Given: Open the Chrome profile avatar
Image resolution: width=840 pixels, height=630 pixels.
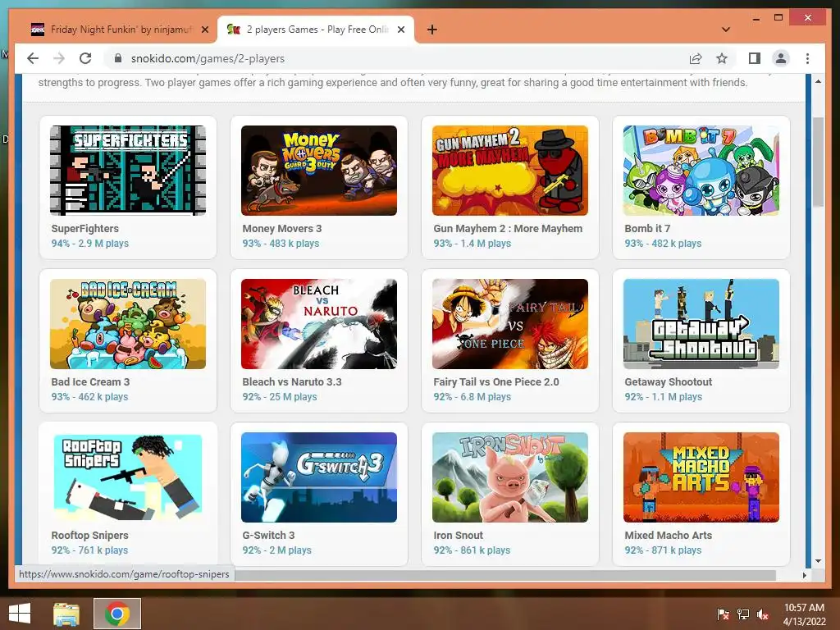Looking at the screenshot, I should coord(781,58).
